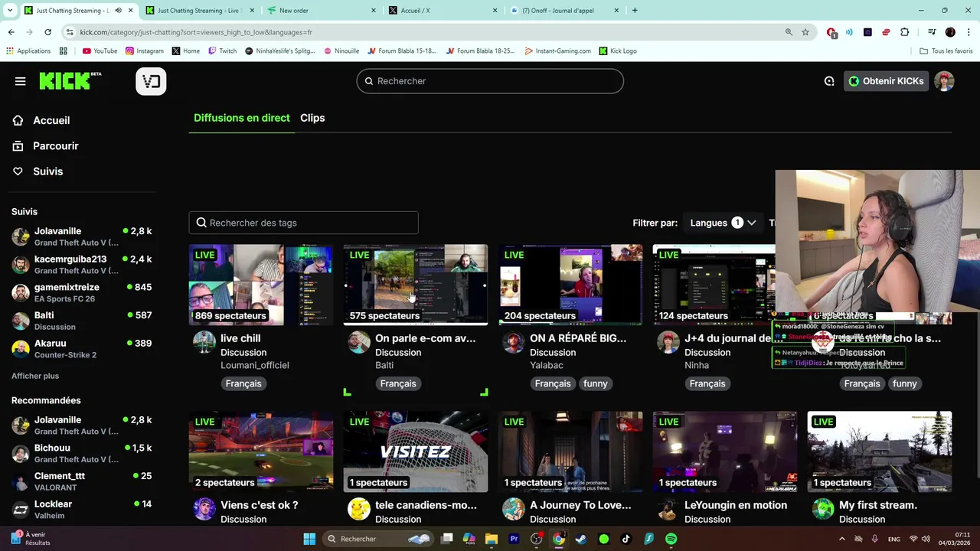The width and height of the screenshot is (980, 551).
Task: Open Steam from the taskbar
Action: point(581,539)
